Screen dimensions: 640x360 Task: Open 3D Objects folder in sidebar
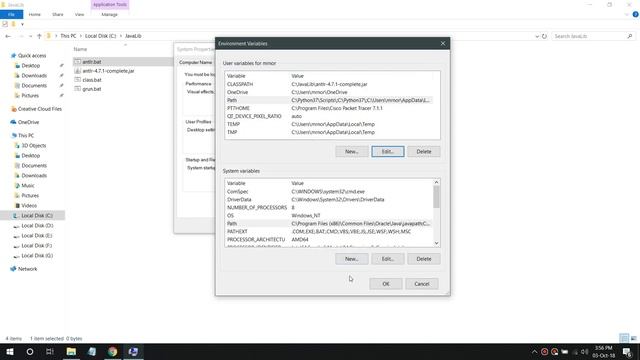click(33, 145)
